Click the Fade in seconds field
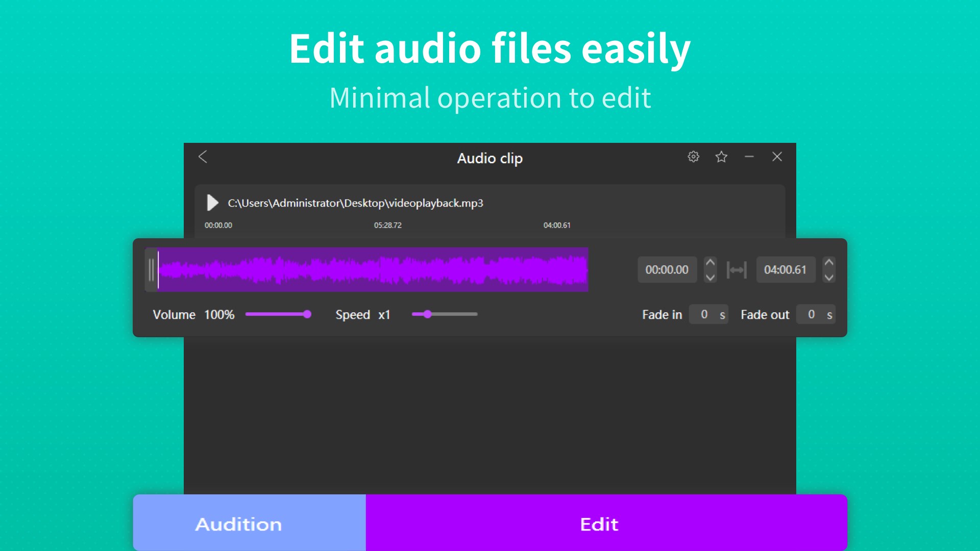This screenshot has height=551, width=980. (x=704, y=314)
